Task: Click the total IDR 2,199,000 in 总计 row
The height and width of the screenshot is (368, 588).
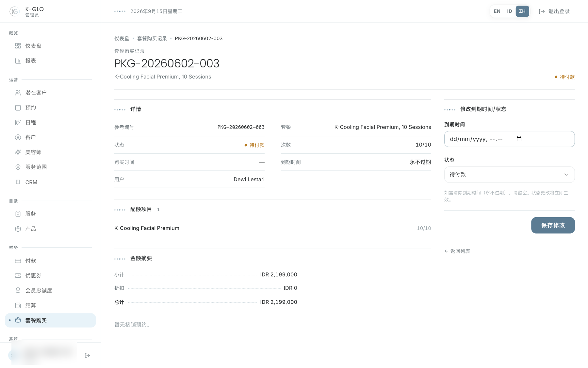Action: point(279,302)
